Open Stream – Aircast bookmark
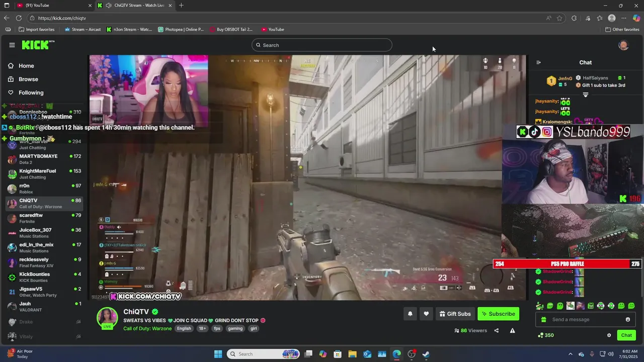 (x=83, y=29)
